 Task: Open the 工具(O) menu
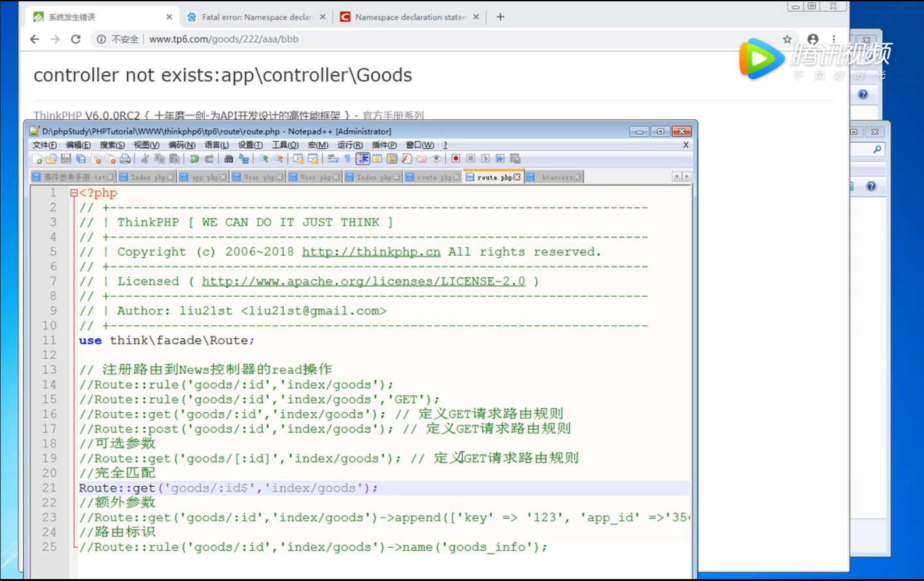click(285, 145)
